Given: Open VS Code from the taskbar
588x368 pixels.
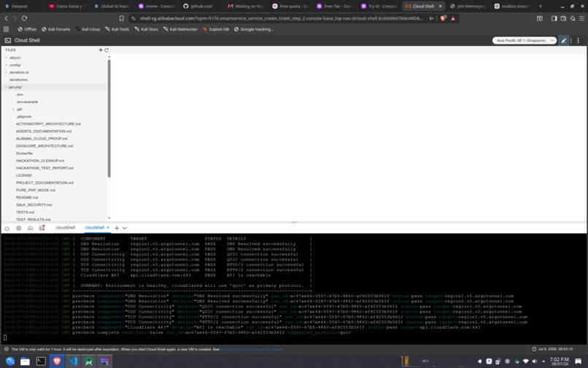Looking at the screenshot, I should click(73, 361).
